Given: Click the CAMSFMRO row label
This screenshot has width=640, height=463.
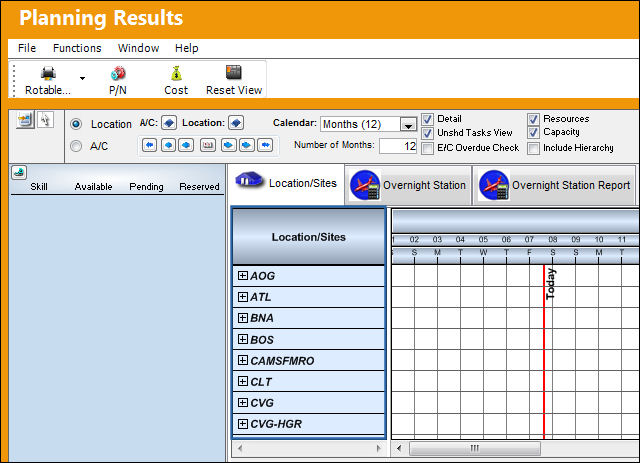Looking at the screenshot, I should pyautogui.click(x=282, y=361).
